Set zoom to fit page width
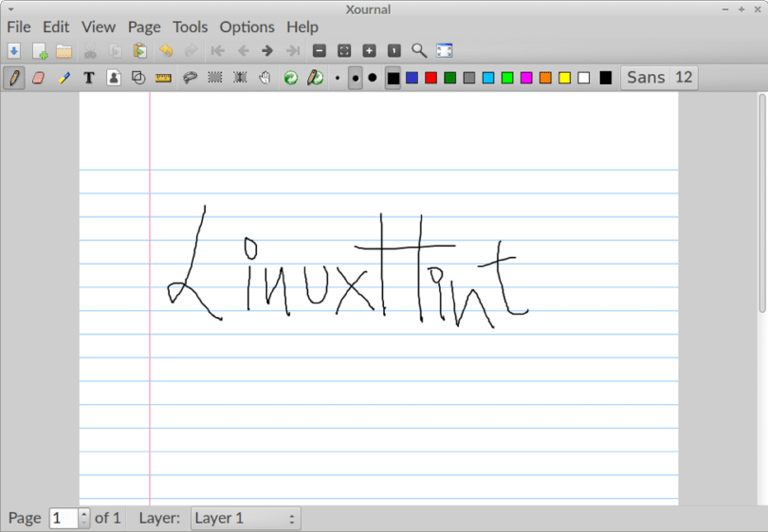 pos(344,50)
